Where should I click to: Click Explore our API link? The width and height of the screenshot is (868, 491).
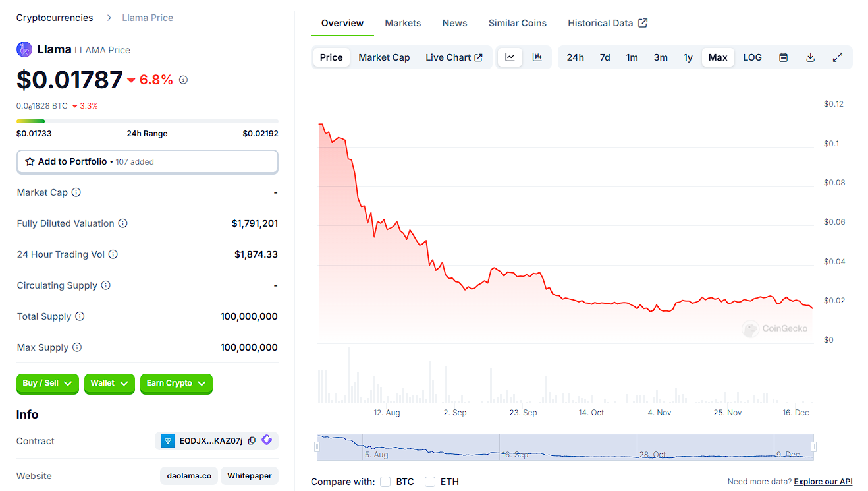point(823,482)
